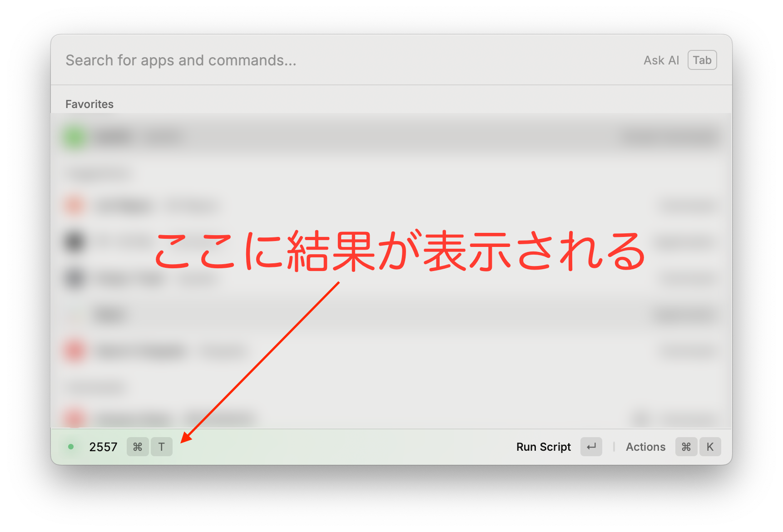This screenshot has width=783, height=532.
Task: Click the Tab key badge
Action: 702,60
